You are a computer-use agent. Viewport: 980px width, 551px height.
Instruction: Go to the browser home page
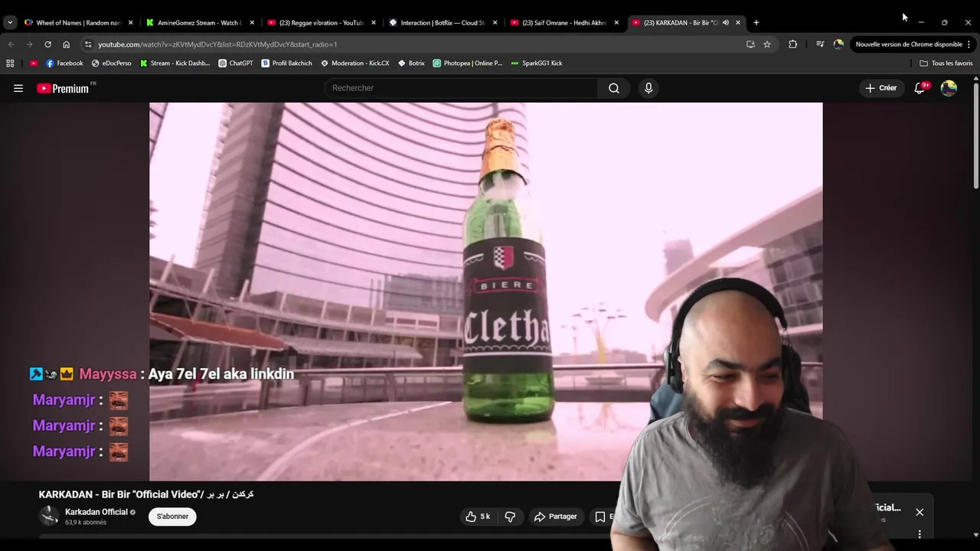tap(66, 44)
